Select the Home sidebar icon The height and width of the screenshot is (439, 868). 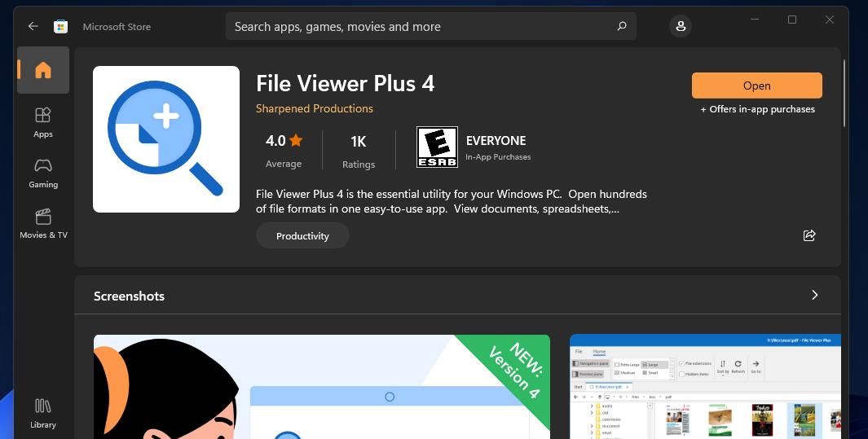(43, 70)
